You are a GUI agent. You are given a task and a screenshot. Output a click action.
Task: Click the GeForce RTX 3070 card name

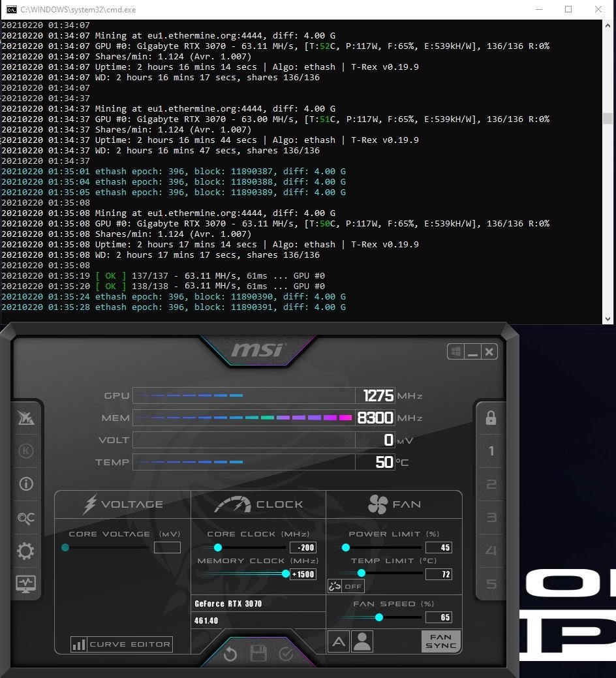[228, 604]
